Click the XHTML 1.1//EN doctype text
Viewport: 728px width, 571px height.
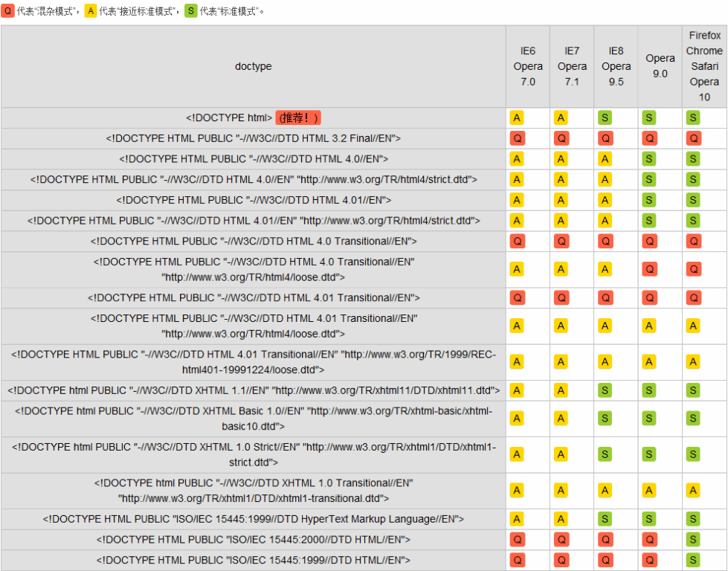254,390
